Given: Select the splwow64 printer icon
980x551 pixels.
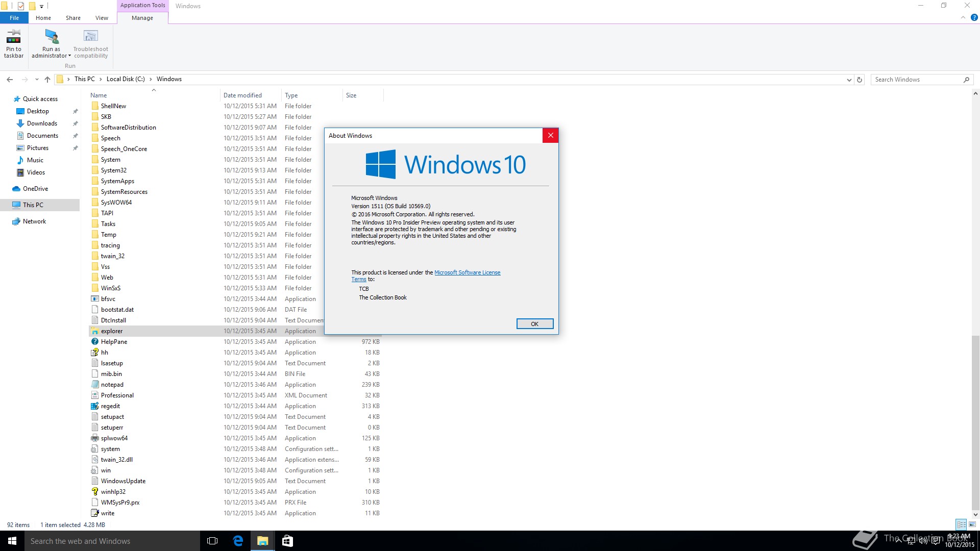Looking at the screenshot, I should point(94,438).
